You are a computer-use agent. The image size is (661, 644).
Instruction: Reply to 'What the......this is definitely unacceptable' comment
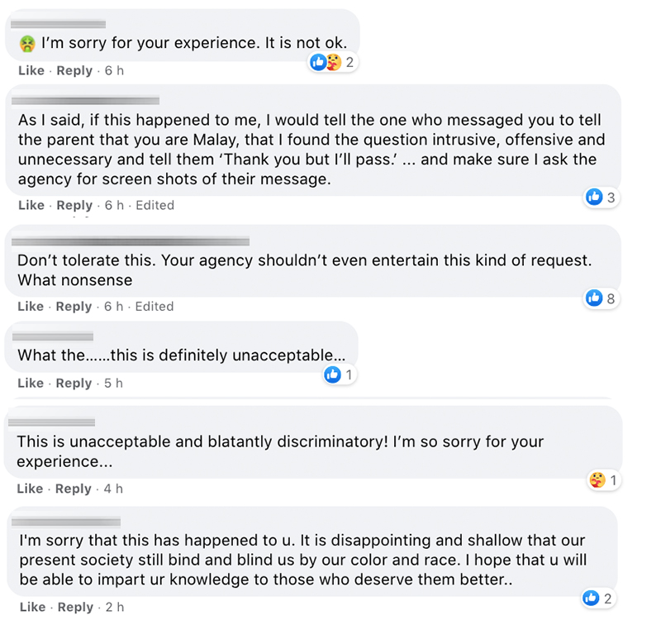coord(74,384)
